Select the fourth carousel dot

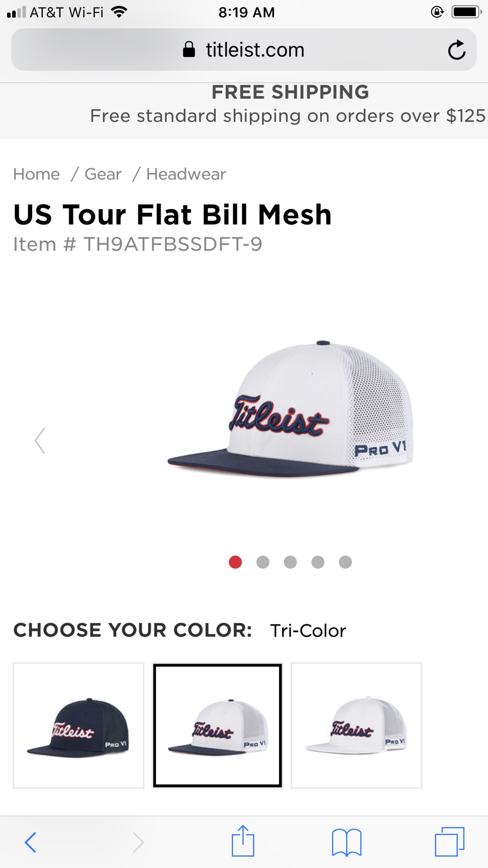click(317, 562)
